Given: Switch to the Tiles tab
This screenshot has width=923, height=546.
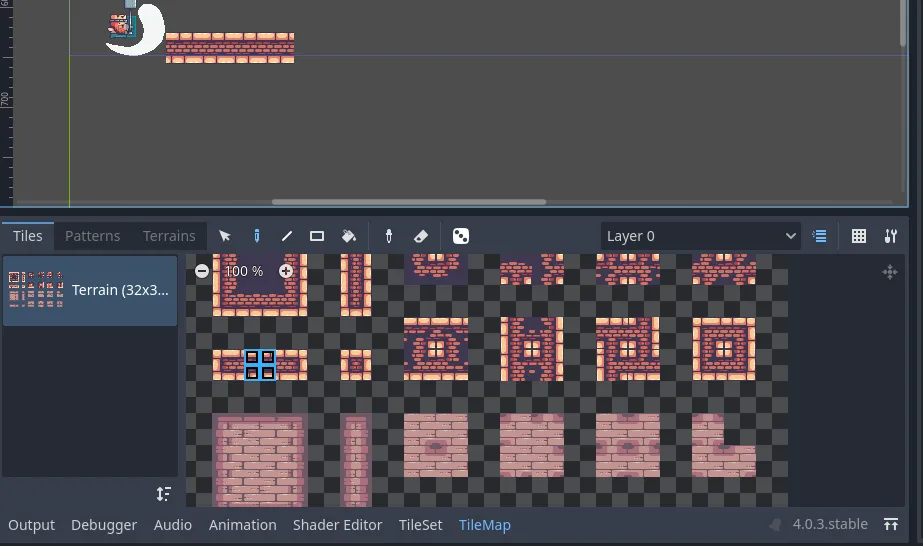Looking at the screenshot, I should point(28,236).
